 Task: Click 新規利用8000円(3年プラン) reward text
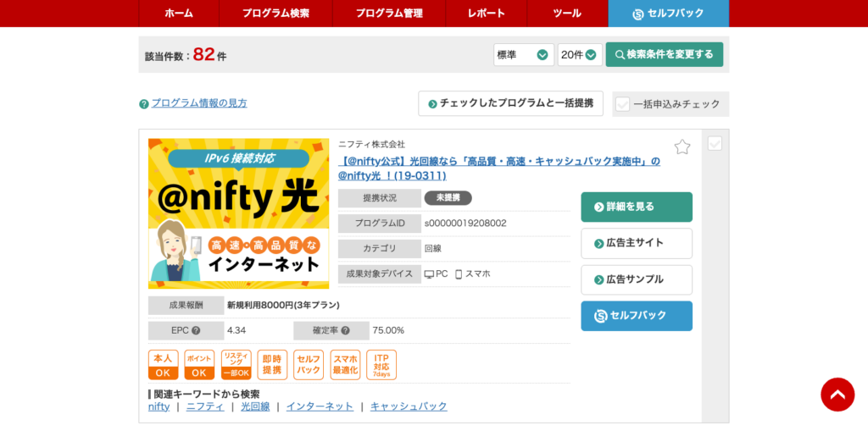click(x=283, y=305)
